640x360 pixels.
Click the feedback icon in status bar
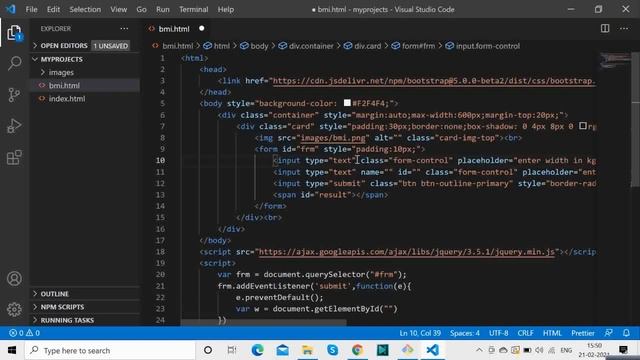tap(609, 333)
